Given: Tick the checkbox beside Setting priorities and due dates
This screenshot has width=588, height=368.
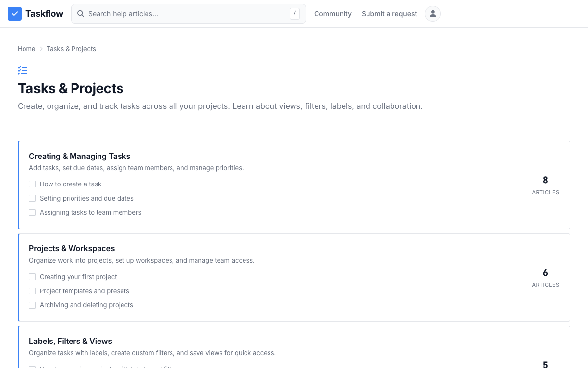Looking at the screenshot, I should coord(32,198).
